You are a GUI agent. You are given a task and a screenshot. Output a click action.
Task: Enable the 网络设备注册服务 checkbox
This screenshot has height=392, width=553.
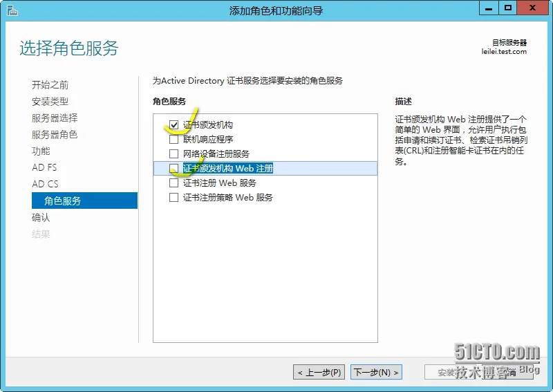coord(174,154)
